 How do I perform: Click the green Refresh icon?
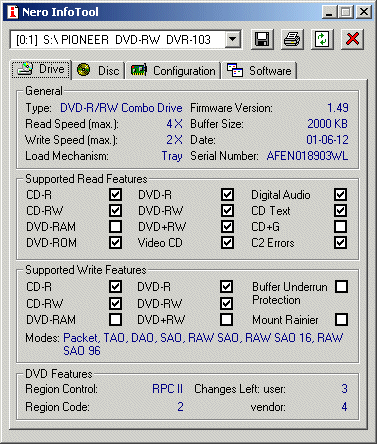322,39
